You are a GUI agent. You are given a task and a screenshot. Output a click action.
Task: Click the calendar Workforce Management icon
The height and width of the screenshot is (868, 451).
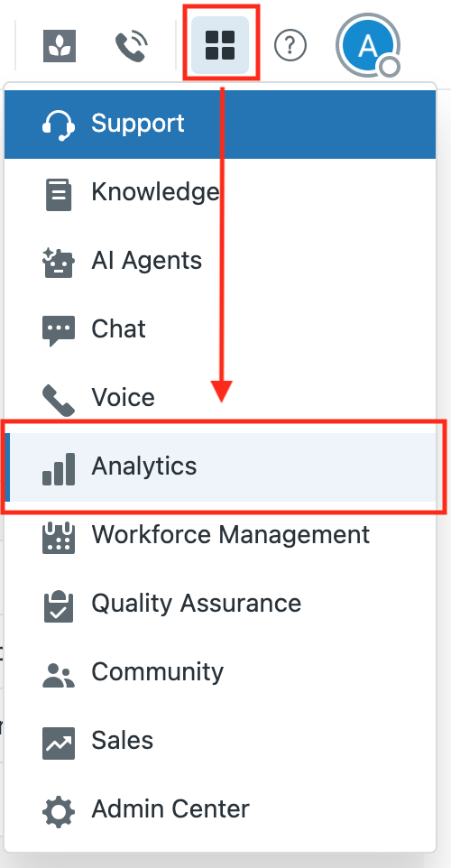pos(58,537)
